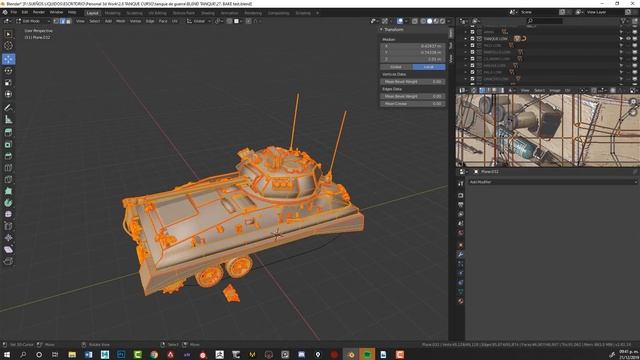The image size is (640, 360).
Task: Switch viewport to solid shading
Action: 429,21
